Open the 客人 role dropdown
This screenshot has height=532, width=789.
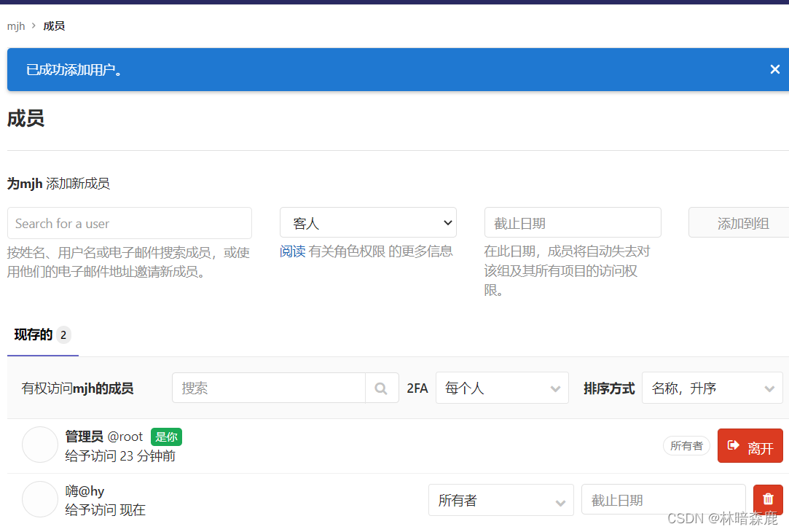pos(368,222)
